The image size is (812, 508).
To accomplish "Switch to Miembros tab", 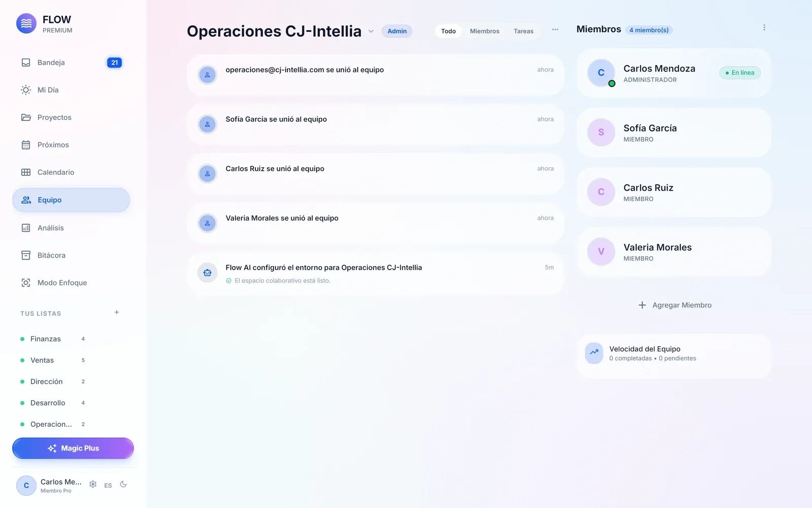I will (x=485, y=31).
